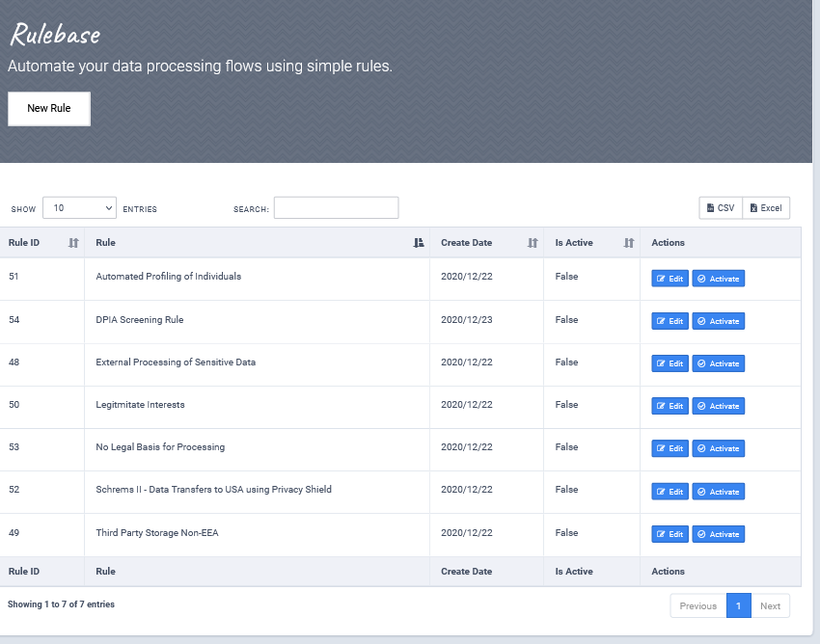The image size is (820, 644).
Task: Go to pagination page 1
Action: coord(738,605)
